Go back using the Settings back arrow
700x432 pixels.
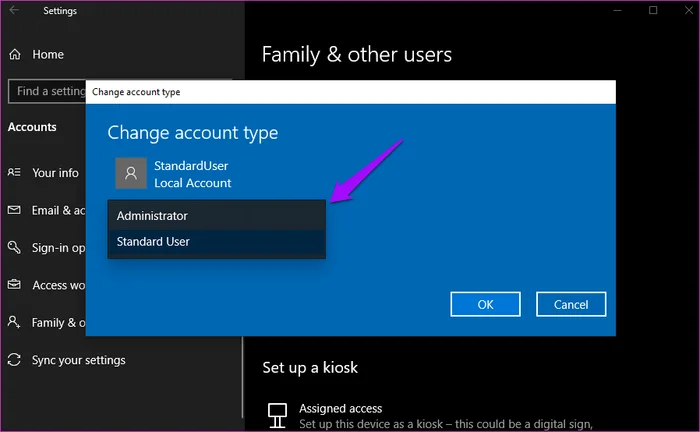pyautogui.click(x=14, y=10)
